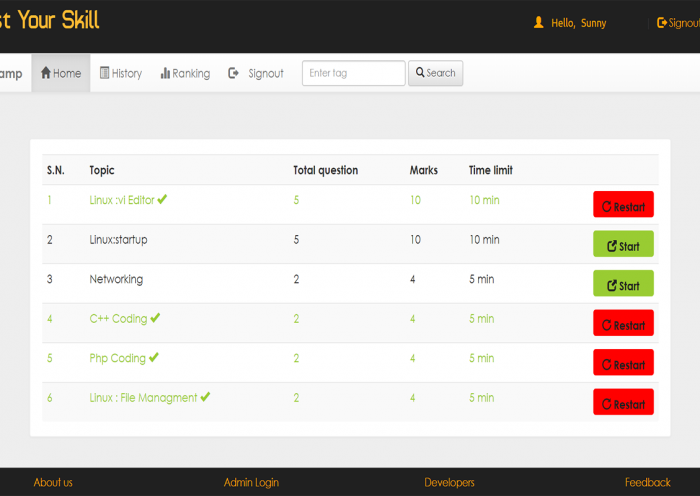This screenshot has width=700, height=496.
Task: Click checkmark beside Linux : File Managment
Action: (x=205, y=397)
